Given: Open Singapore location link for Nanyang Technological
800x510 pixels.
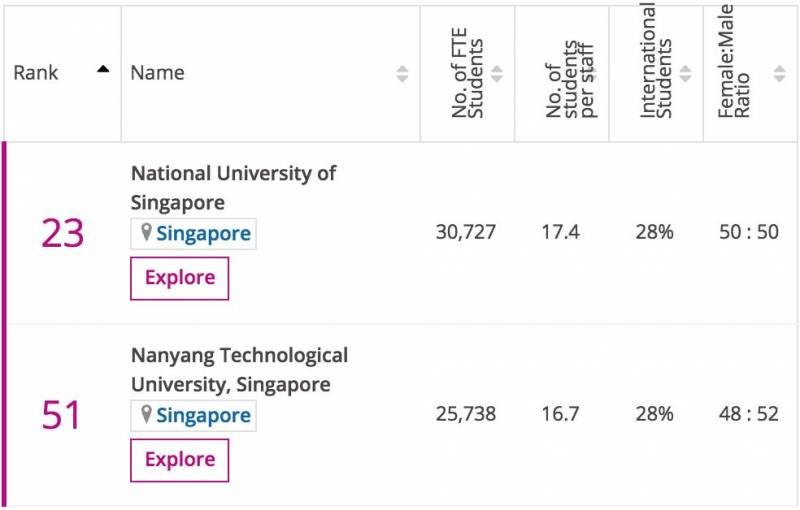Looking at the screenshot, I should click(x=203, y=415).
